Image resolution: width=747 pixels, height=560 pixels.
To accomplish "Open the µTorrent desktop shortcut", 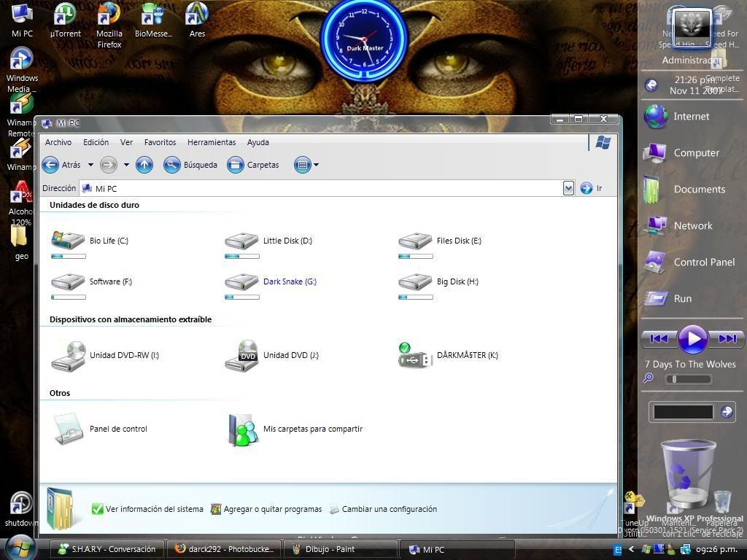I will coord(65,20).
